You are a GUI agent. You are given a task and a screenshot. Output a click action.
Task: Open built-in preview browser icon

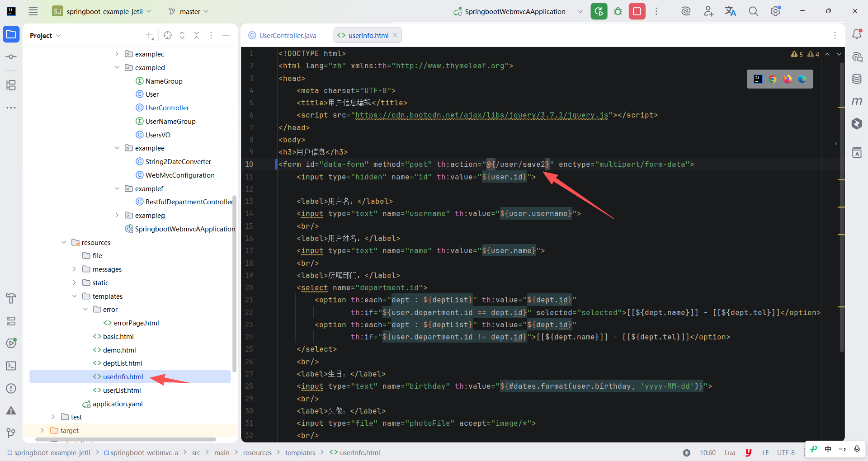[758, 79]
